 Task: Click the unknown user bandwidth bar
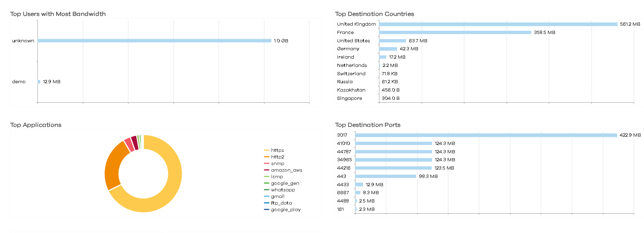pyautogui.click(x=154, y=41)
